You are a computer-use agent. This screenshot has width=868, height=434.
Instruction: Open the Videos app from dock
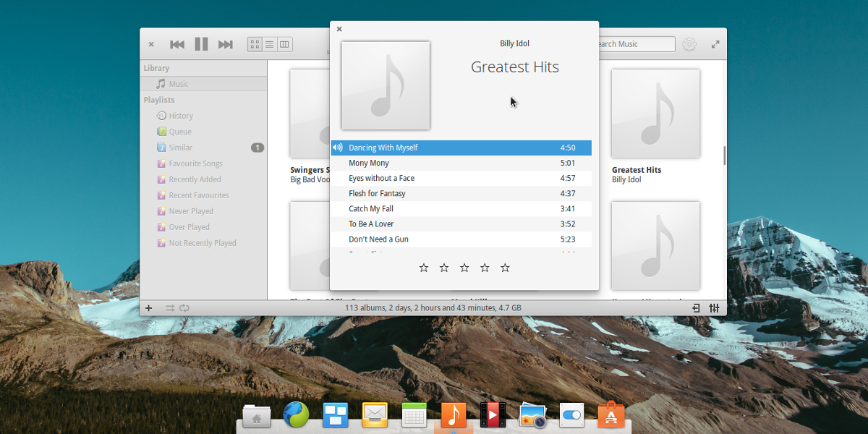[493, 415]
